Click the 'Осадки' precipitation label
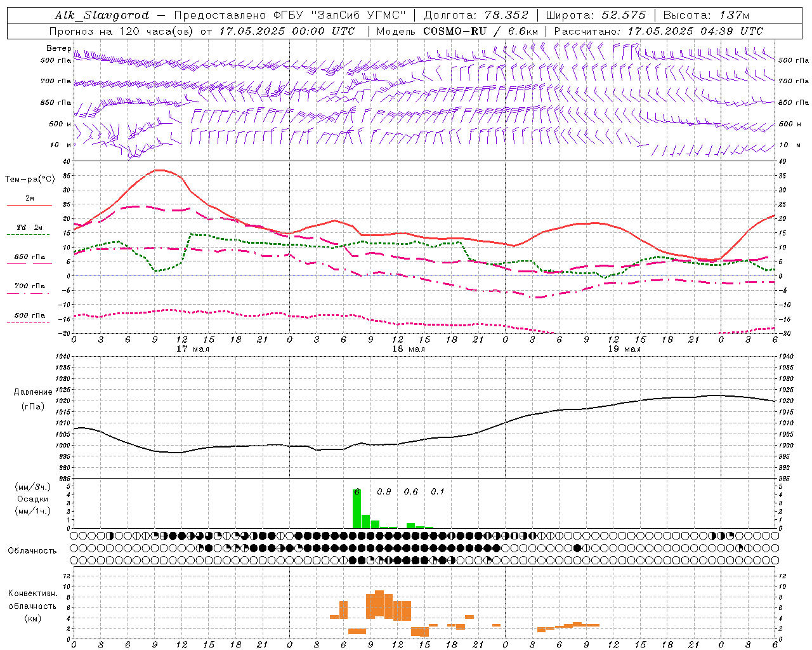 click(x=32, y=499)
